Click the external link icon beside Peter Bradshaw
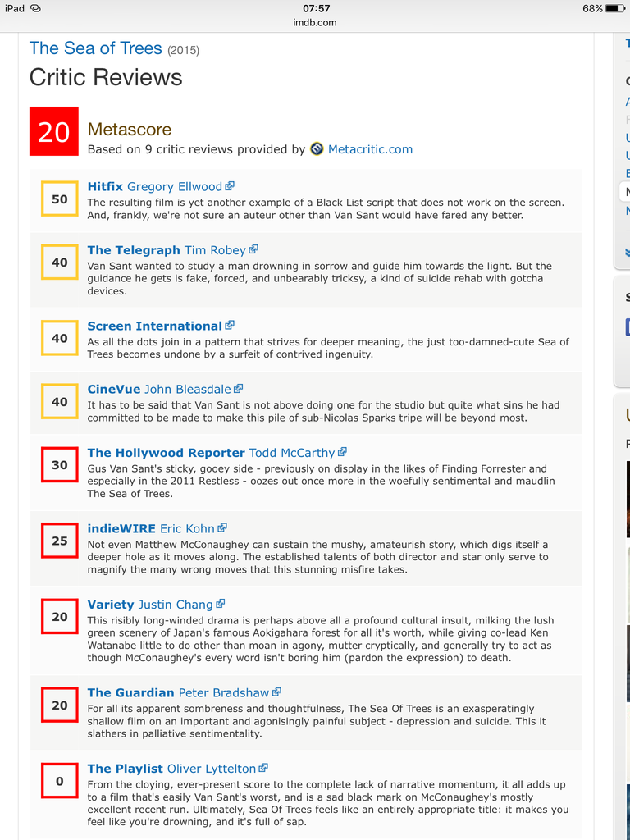 click(x=276, y=692)
